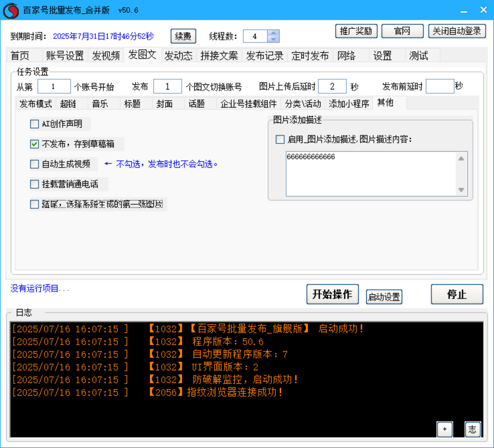Open 拼接文案 tab
This screenshot has width=494, height=448.
[x=219, y=56]
